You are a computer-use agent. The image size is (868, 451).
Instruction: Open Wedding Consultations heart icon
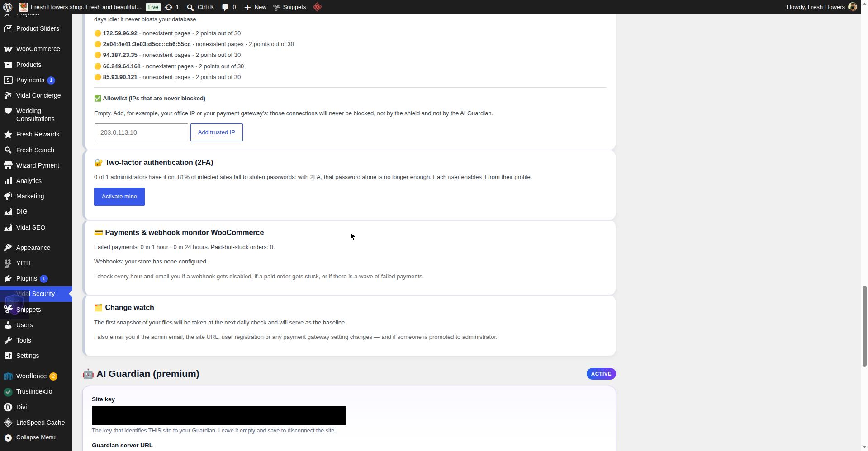click(x=8, y=111)
